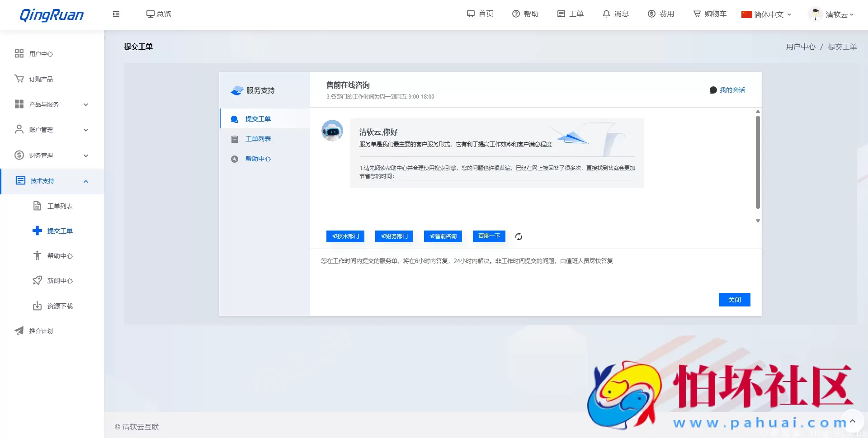Open the 总览 overview dashboard
868x438 pixels.
tap(158, 14)
